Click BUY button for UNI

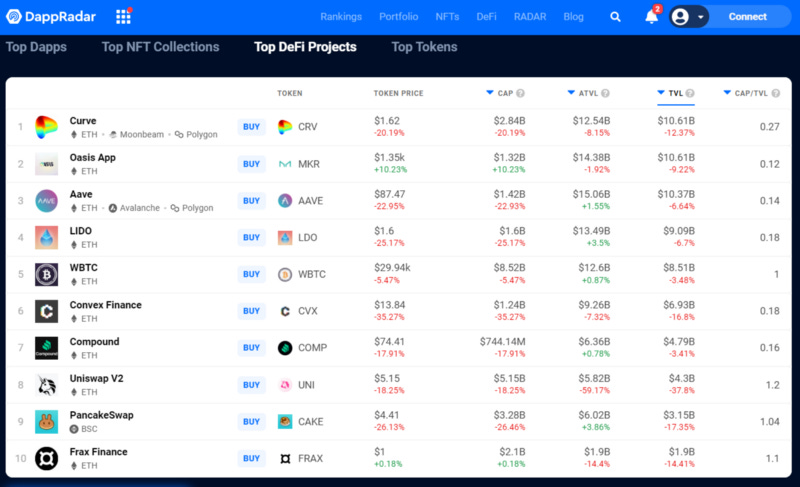252,385
